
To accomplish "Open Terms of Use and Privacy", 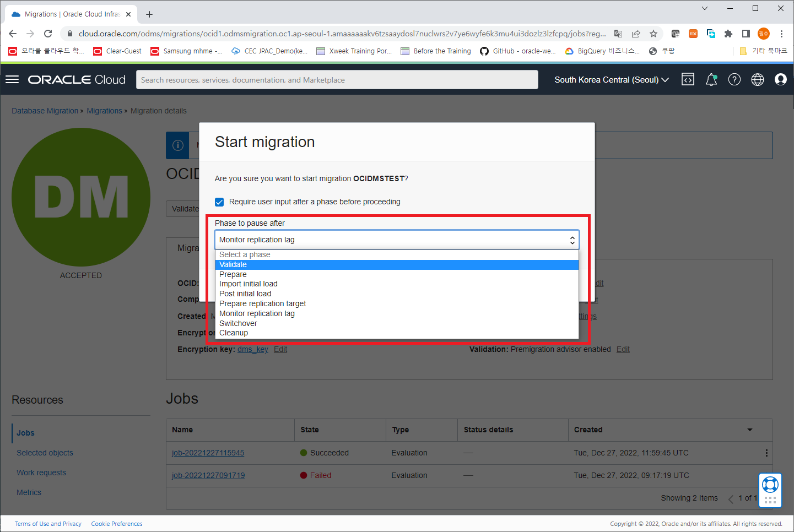I will point(48,524).
